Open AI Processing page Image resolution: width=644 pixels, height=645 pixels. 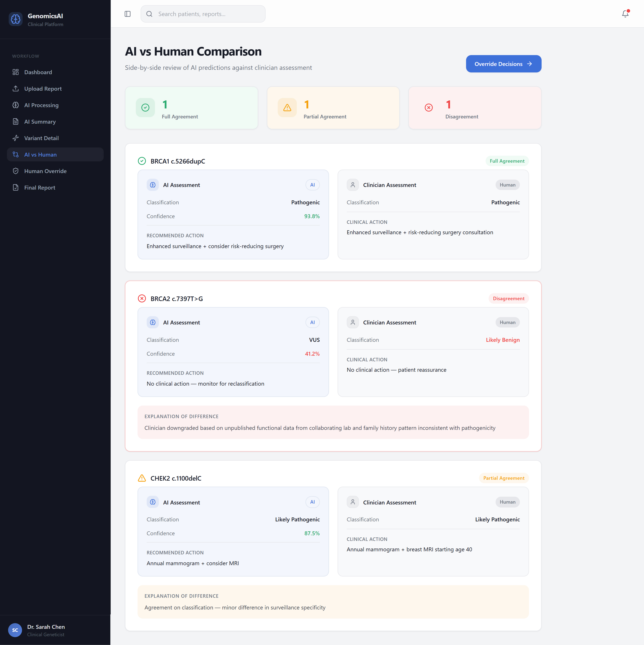click(55, 105)
